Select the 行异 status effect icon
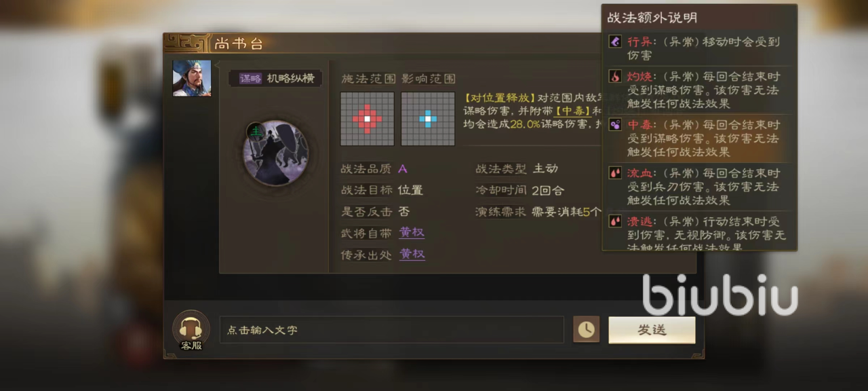The height and width of the screenshot is (391, 868). click(615, 42)
